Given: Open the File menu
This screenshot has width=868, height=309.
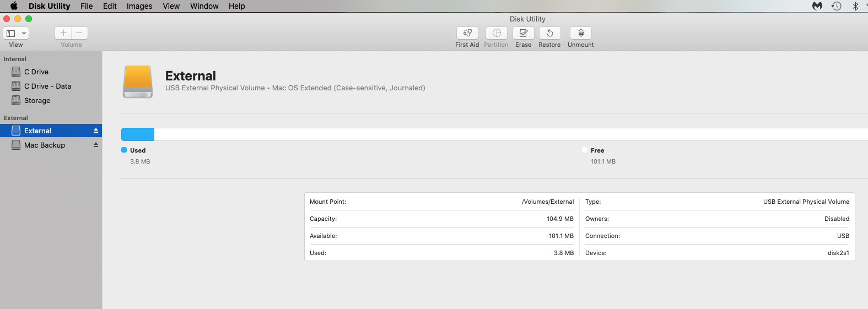Looking at the screenshot, I should (x=87, y=6).
